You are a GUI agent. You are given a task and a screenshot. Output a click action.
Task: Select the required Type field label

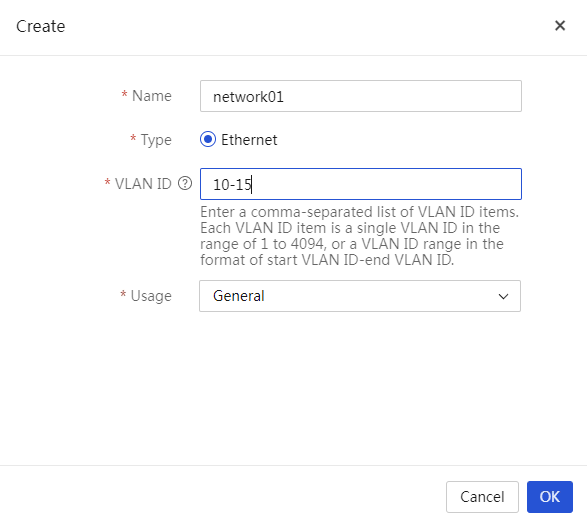(151, 140)
